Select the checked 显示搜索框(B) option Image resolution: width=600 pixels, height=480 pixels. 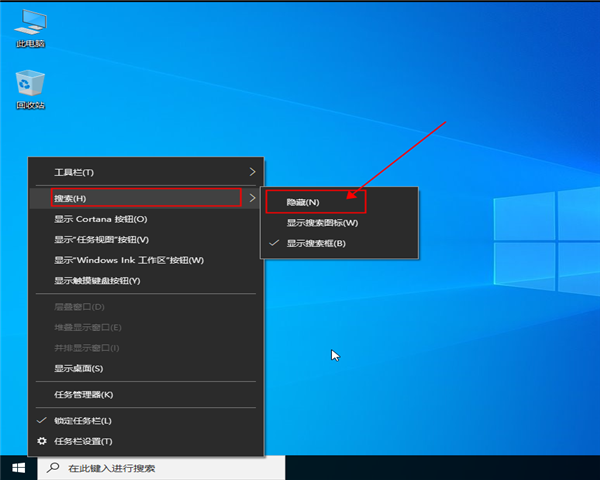(x=316, y=243)
